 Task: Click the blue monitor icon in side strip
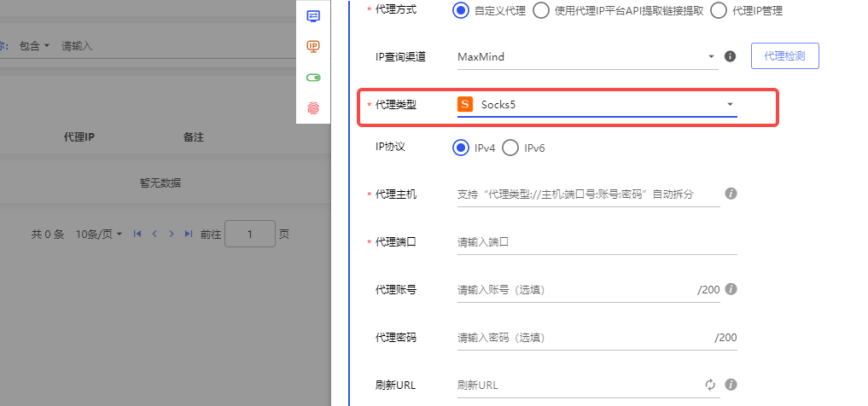[313, 16]
